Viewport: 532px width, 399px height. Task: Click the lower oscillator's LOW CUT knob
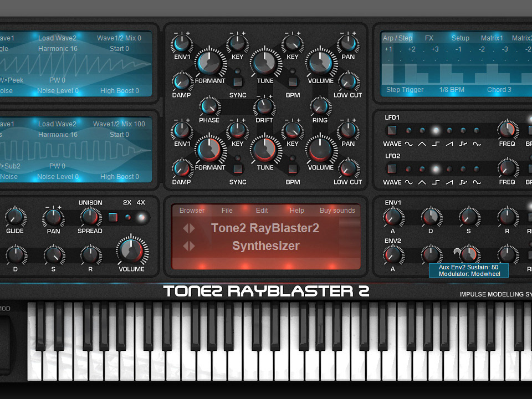(x=348, y=168)
